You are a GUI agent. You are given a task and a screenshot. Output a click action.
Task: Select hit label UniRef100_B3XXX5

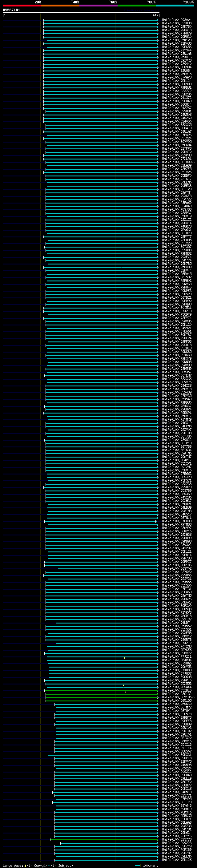pyautogui.click(x=176, y=125)
